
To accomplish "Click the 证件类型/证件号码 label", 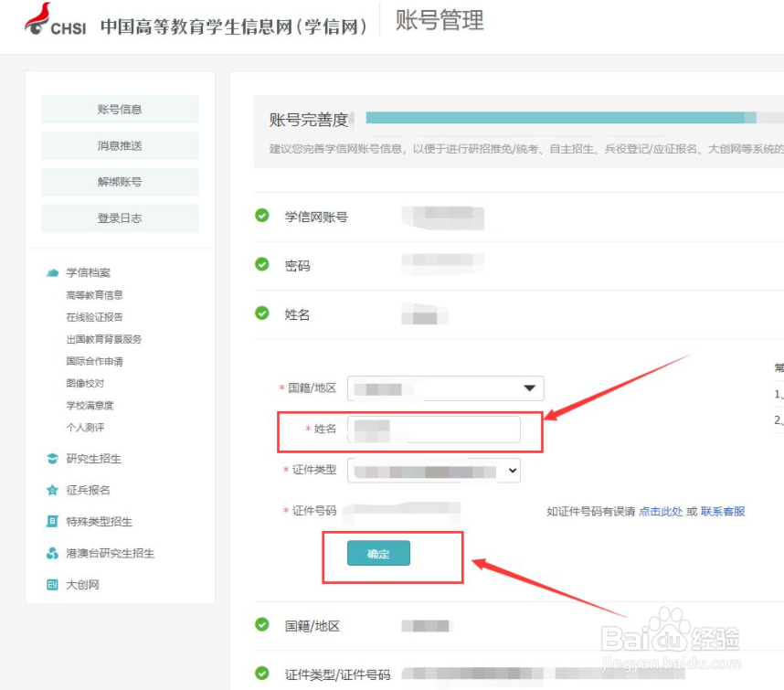I will (337, 674).
